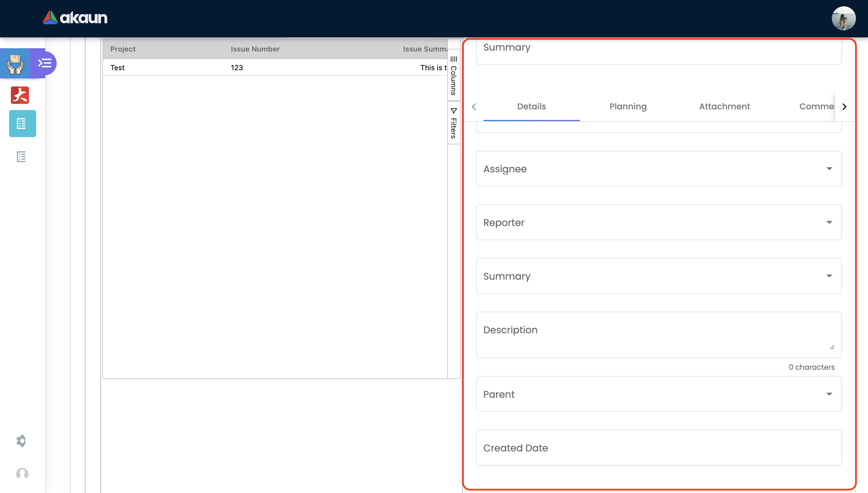Open the Filters side panel
The image size is (868, 493).
tap(454, 123)
